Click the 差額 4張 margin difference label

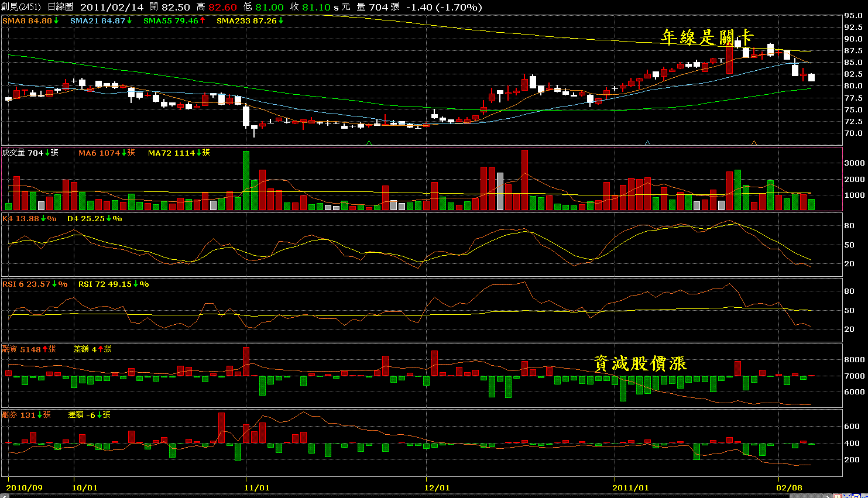(x=92, y=349)
